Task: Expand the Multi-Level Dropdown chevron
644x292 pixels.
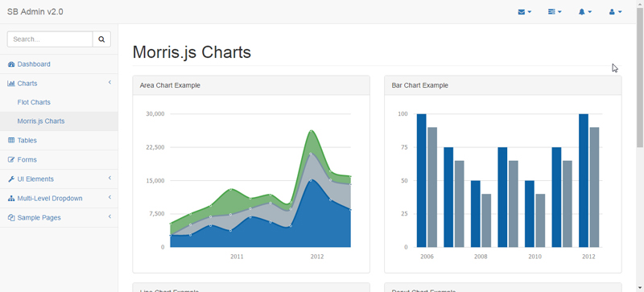Action: (x=109, y=198)
